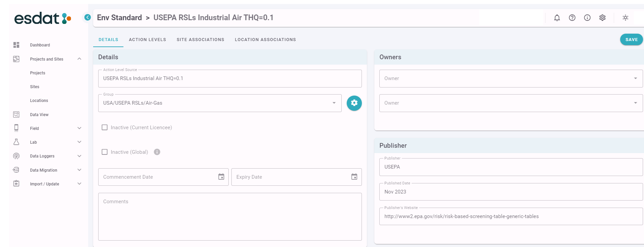Click the Commencement Date field
Image resolution: width=644 pixels, height=247 pixels.
163,177
